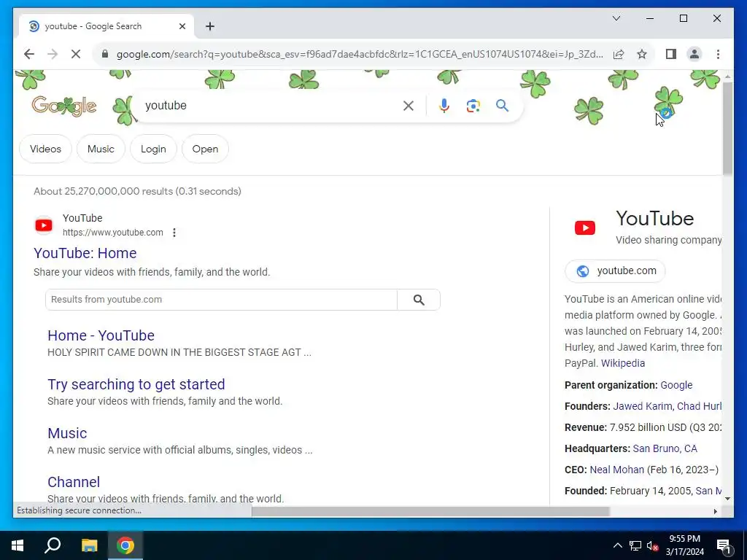This screenshot has height=560, width=747.
Task: Click the browser forward arrow
Action: coord(53,54)
